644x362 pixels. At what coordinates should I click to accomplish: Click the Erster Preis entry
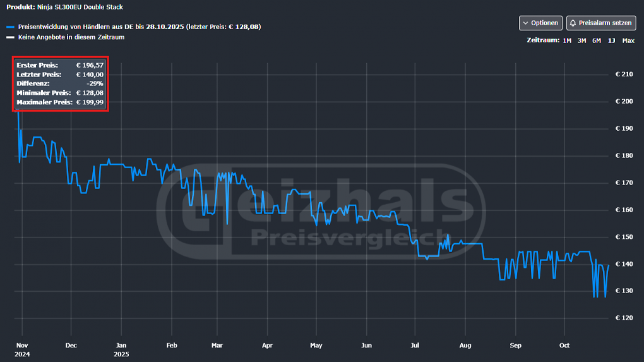tap(60, 65)
